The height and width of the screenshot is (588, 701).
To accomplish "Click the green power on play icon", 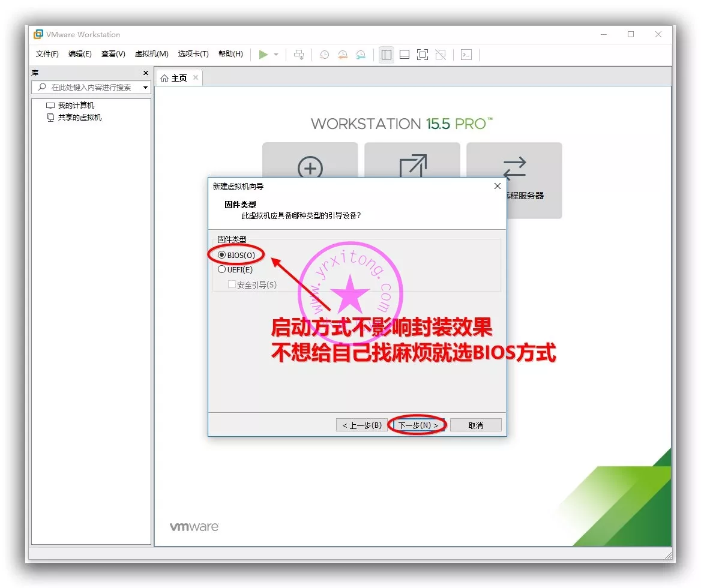I will pos(263,55).
